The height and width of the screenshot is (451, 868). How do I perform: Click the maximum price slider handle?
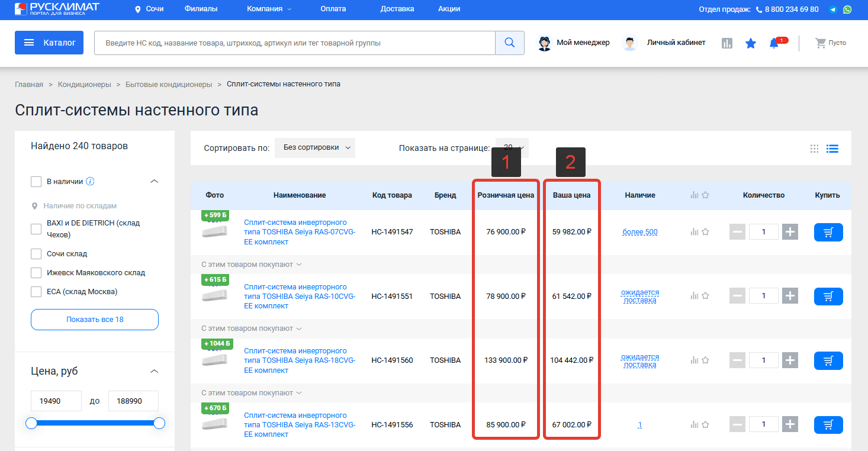coord(159,423)
